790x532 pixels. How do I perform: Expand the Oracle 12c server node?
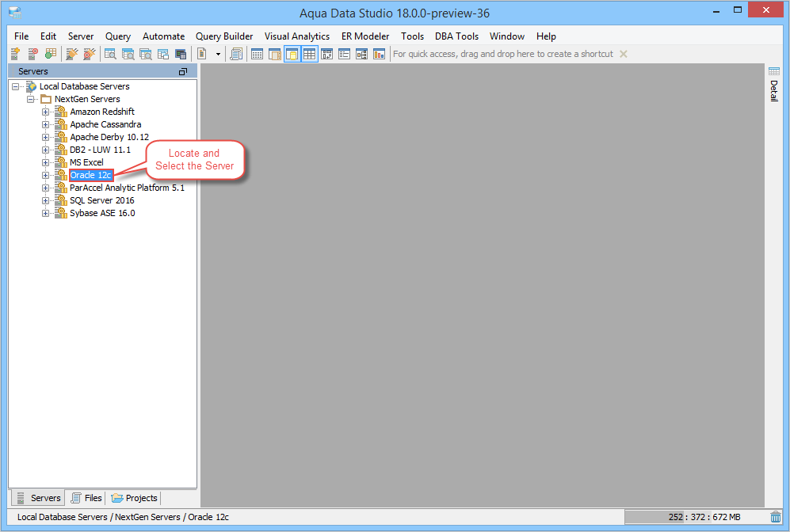click(x=45, y=175)
